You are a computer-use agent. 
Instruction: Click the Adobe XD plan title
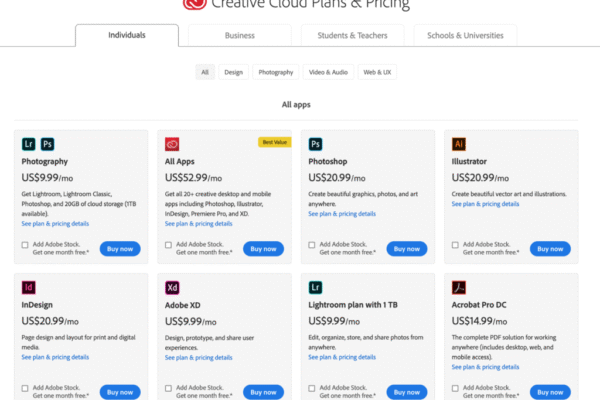point(183,305)
